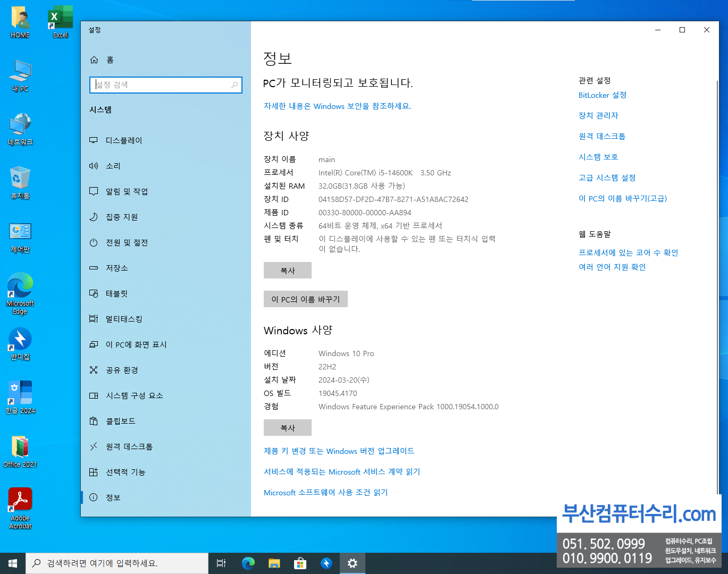The image size is (728, 574).
Task: Launch 한글 2024 desktop shortcut
Action: pos(20,398)
